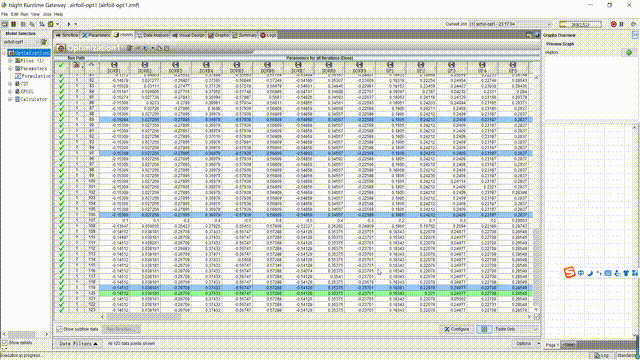
Task: Select the Calculator tree item
Action: (x=31, y=99)
